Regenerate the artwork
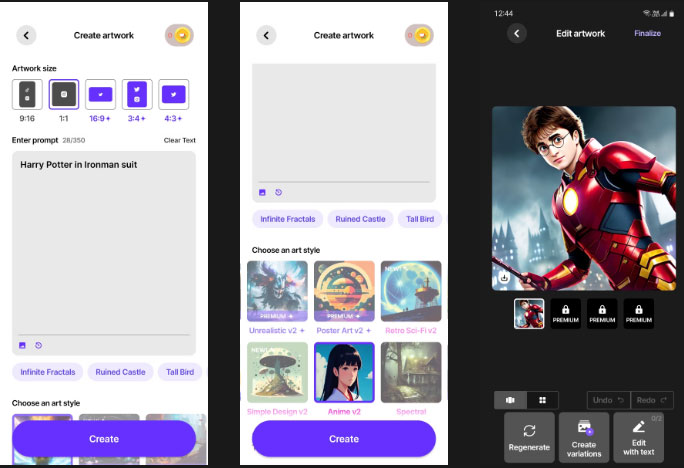Viewport: 684px width, 468px height. [x=529, y=437]
